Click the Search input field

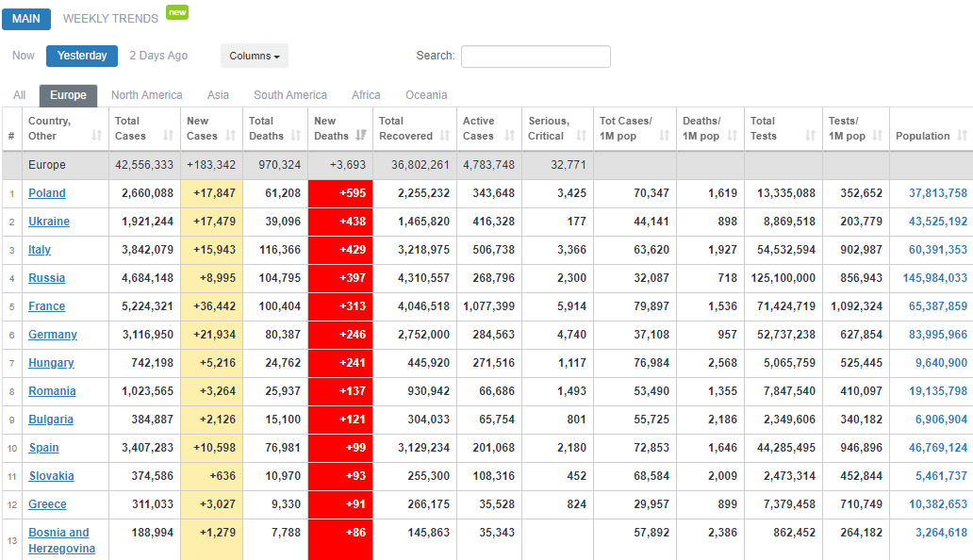click(x=536, y=57)
